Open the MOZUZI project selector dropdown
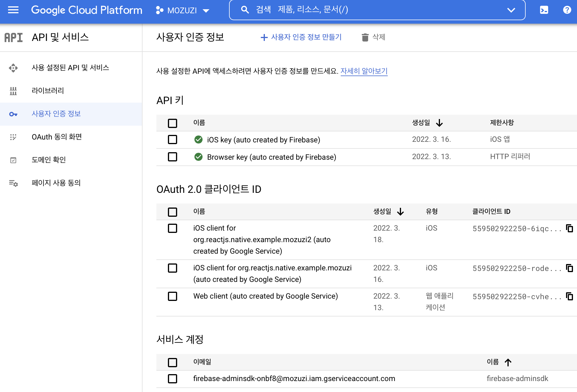This screenshot has width=577, height=392. coord(182,11)
